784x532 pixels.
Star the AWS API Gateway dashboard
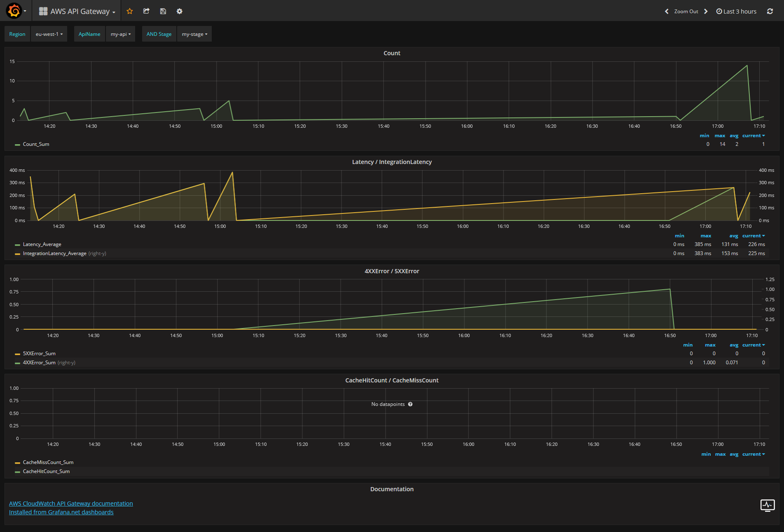[130, 11]
